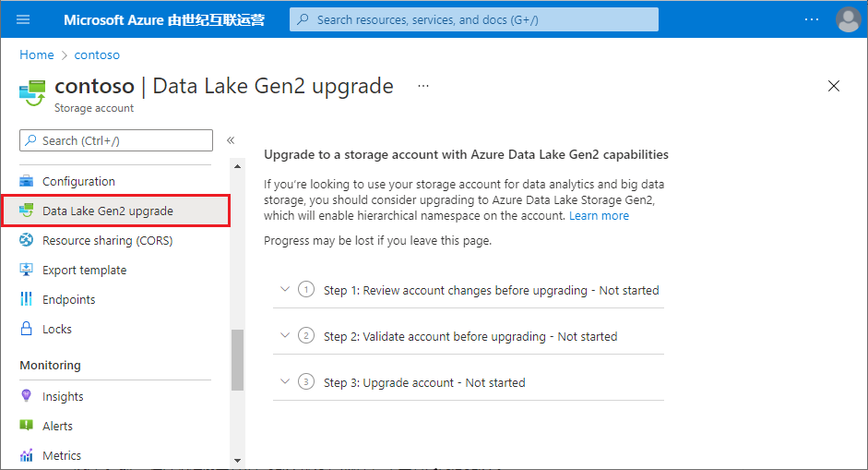The width and height of the screenshot is (868, 470).
Task: Click the user account avatar
Action: pos(848,19)
